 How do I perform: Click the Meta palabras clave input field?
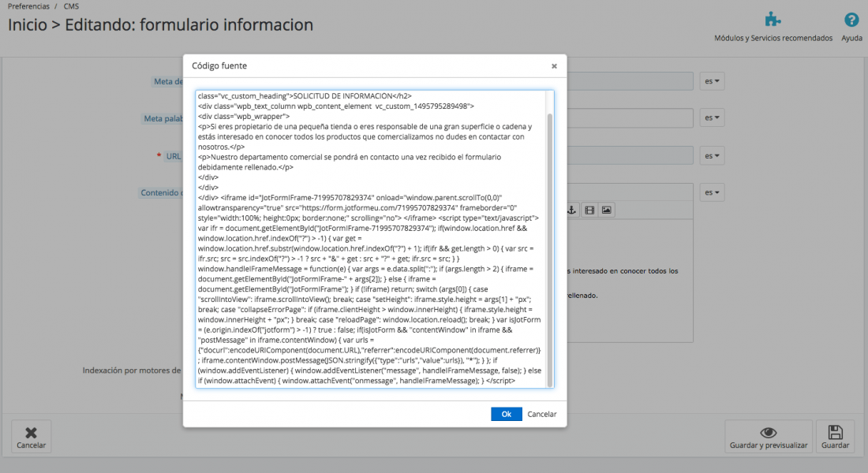[x=630, y=117]
